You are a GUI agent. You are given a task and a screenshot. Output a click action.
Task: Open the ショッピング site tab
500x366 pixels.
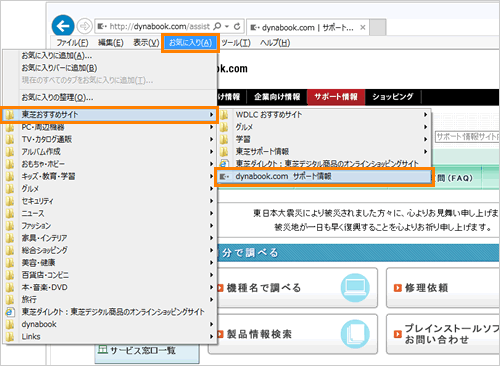coord(393,97)
